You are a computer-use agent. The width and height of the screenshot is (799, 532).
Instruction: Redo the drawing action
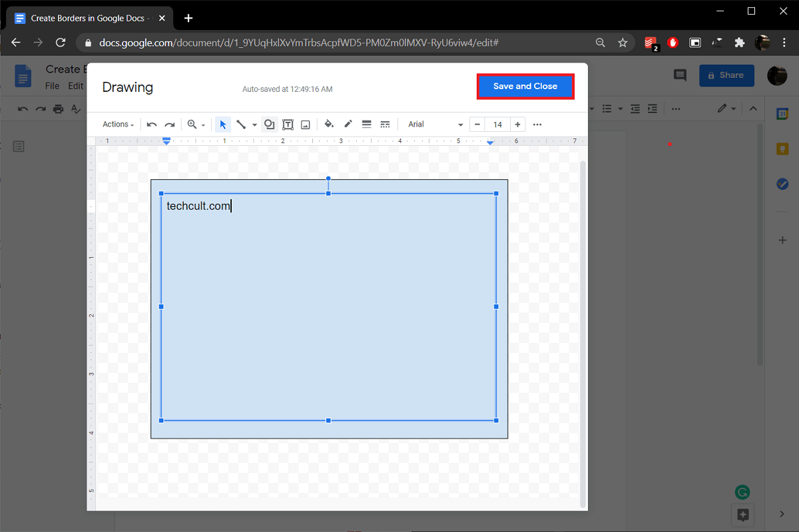170,125
